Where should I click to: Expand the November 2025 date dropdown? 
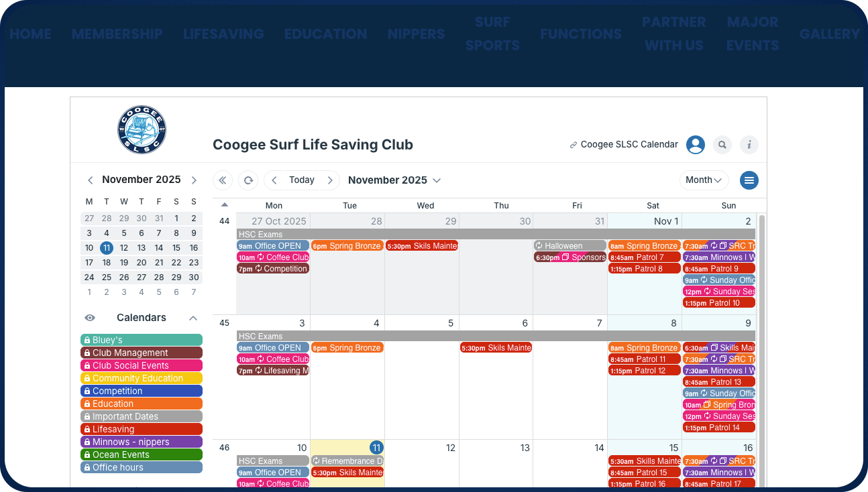click(394, 180)
